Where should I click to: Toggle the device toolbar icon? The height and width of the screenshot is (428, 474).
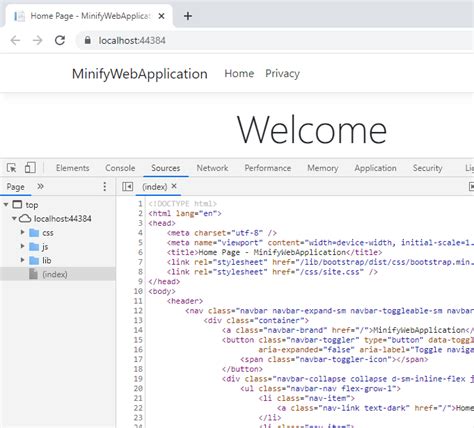30,168
